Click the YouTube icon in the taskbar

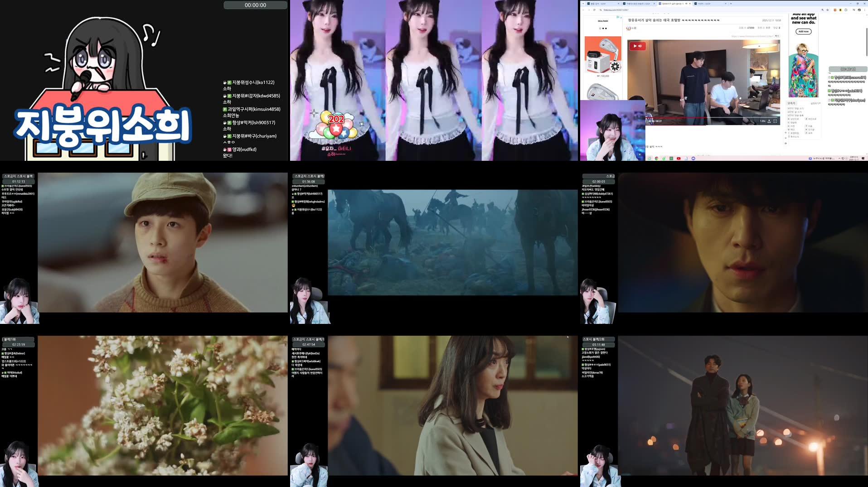[x=678, y=159]
